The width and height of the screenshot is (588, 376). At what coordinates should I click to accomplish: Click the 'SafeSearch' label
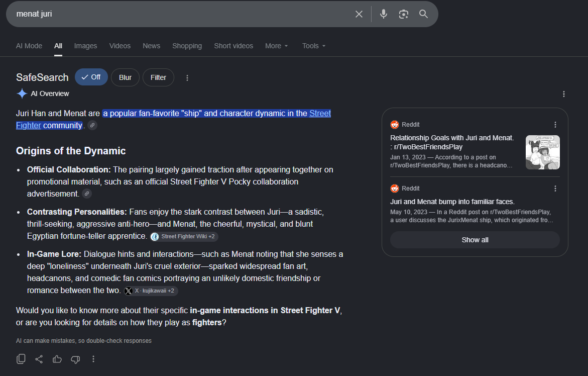[42, 77]
